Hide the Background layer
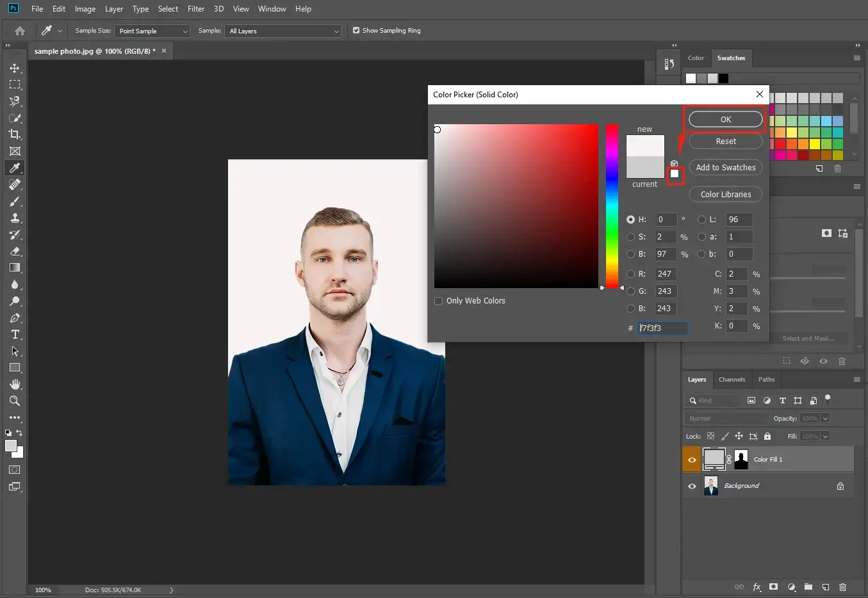868x598 pixels. point(692,486)
